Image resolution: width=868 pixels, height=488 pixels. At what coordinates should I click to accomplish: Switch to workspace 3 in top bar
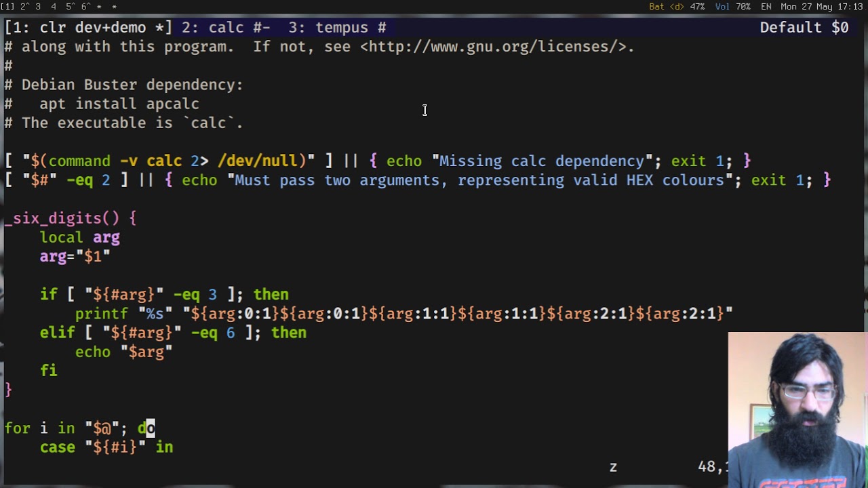point(39,7)
